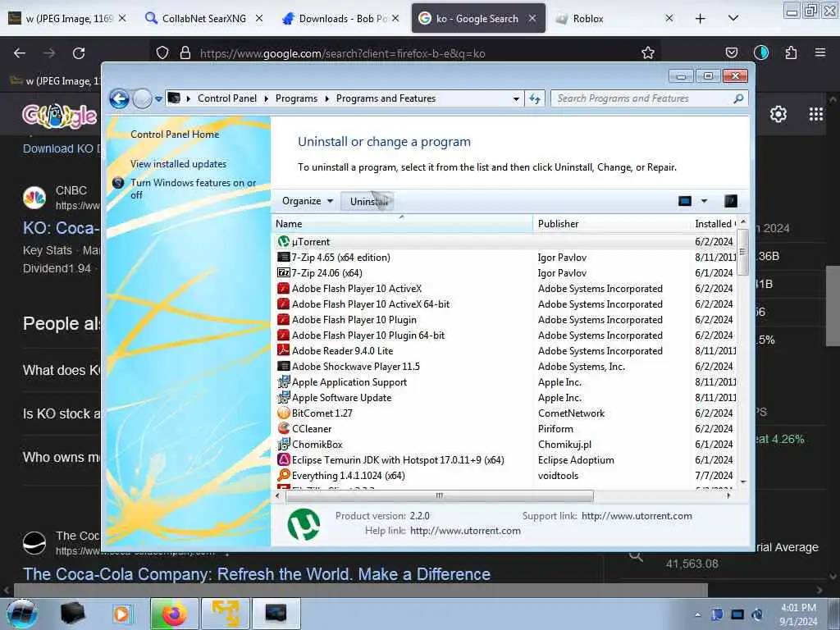840x630 pixels.
Task: Show hidden system tray icons
Action: [x=697, y=614]
